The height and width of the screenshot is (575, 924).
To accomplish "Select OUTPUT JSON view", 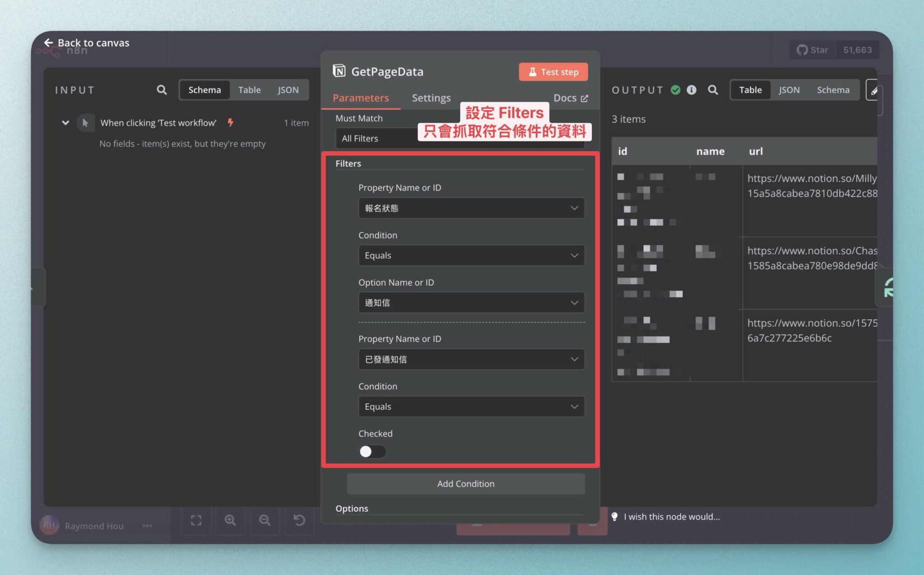I will (x=789, y=90).
